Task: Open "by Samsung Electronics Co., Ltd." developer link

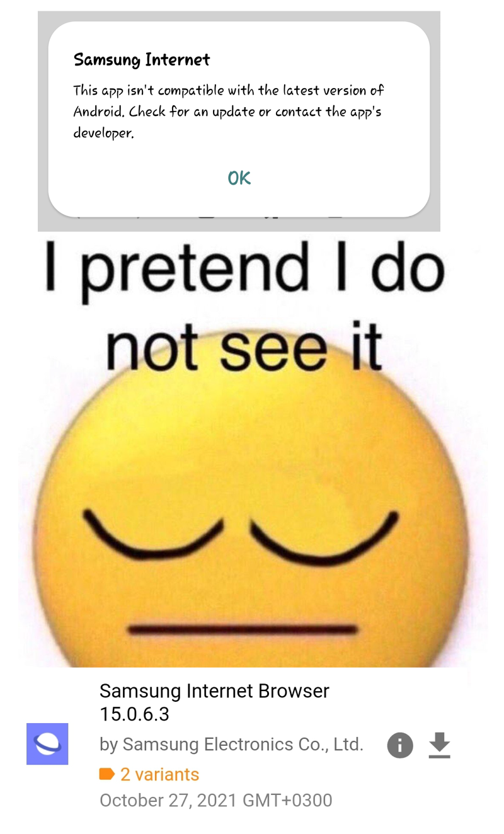Action: (231, 745)
